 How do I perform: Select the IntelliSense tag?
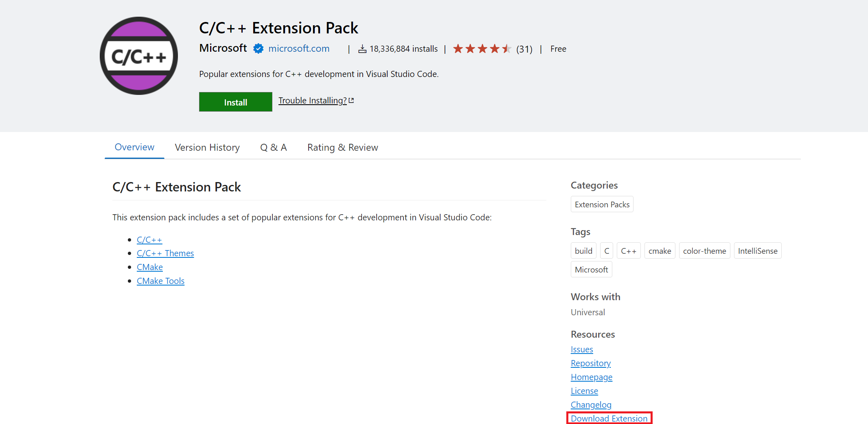pos(758,251)
